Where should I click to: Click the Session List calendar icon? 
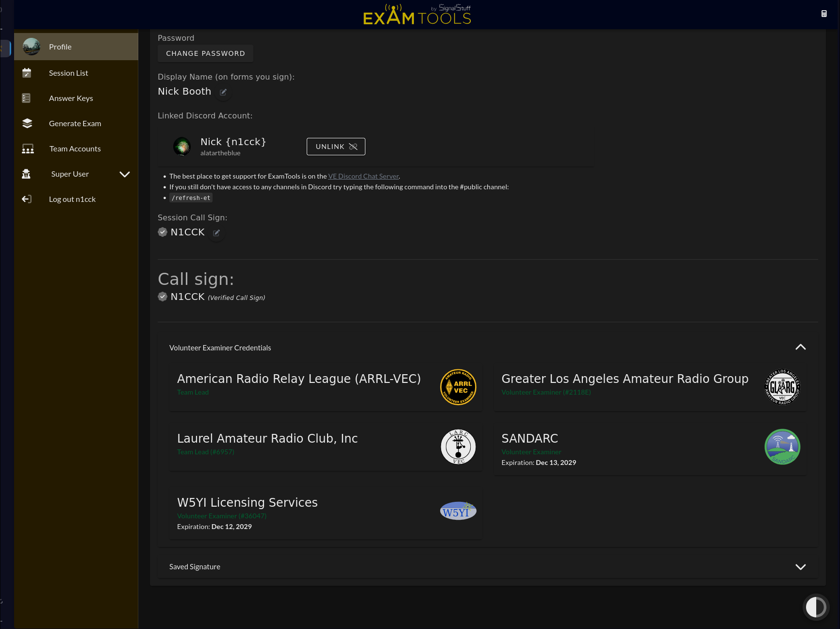(27, 73)
